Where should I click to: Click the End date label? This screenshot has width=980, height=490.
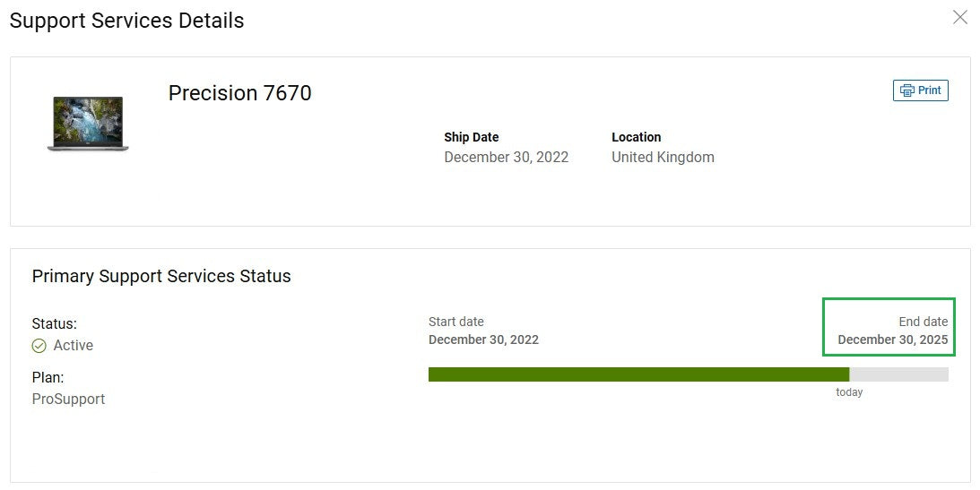(924, 322)
